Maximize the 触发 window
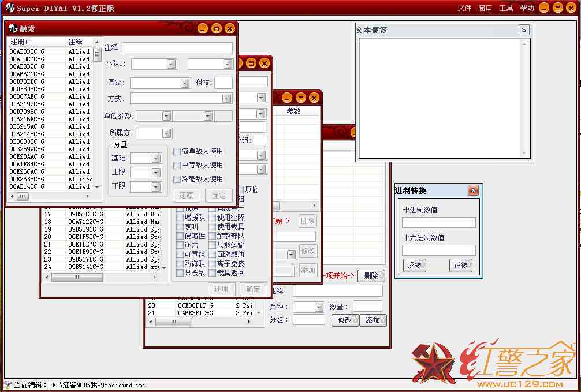The height and width of the screenshot is (392, 581). (217, 28)
